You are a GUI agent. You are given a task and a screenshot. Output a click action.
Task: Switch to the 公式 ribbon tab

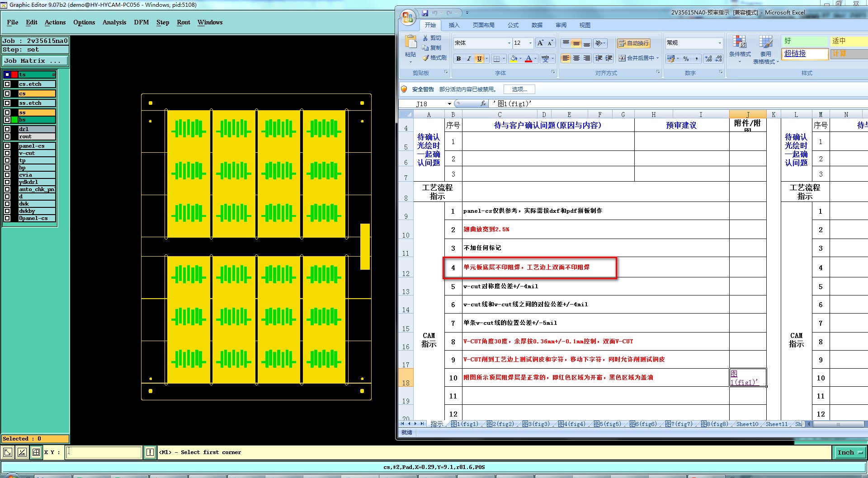[x=513, y=25]
